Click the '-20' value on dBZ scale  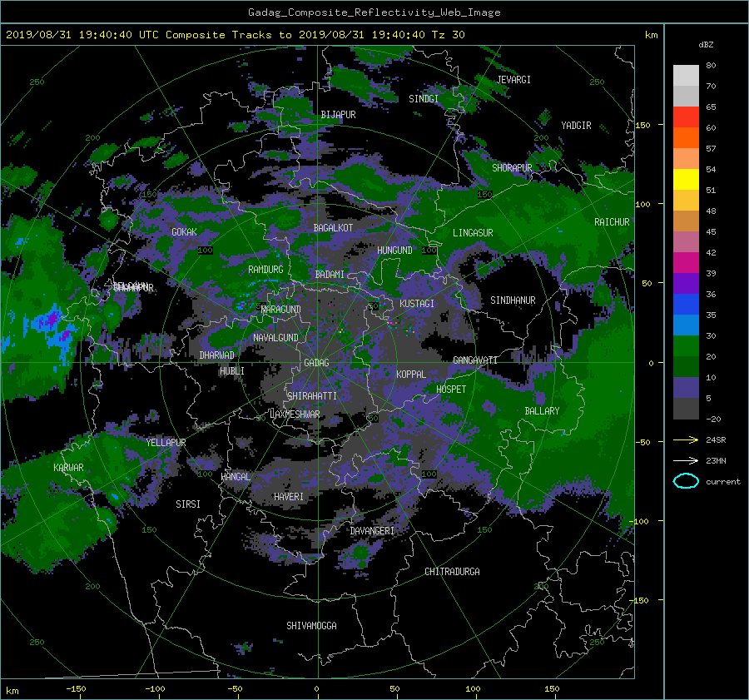(x=713, y=419)
